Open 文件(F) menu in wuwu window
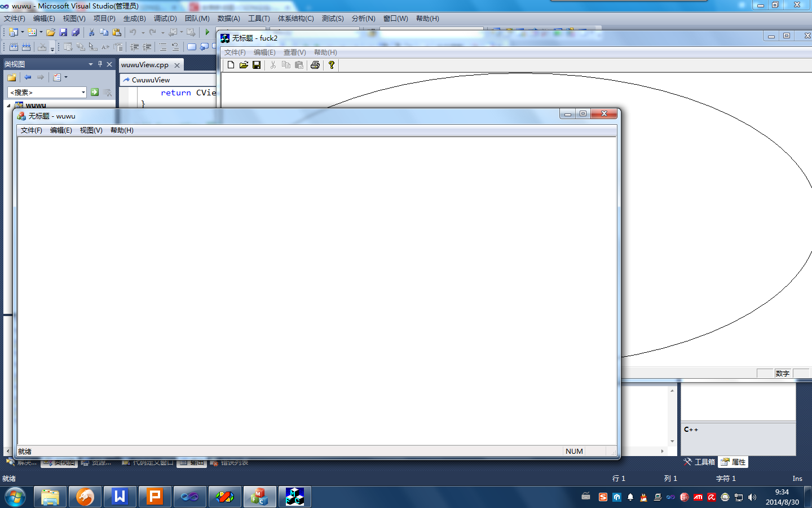 (32, 130)
